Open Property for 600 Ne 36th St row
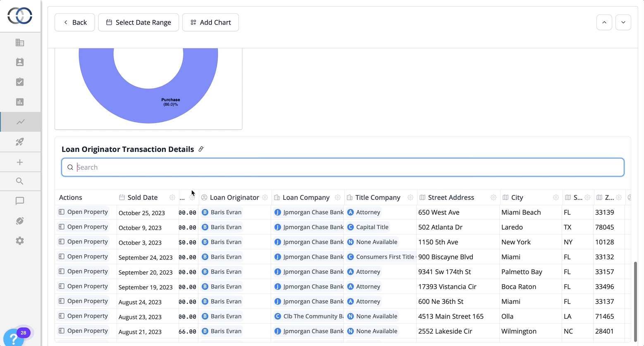This screenshot has width=644, height=346. coord(83,301)
